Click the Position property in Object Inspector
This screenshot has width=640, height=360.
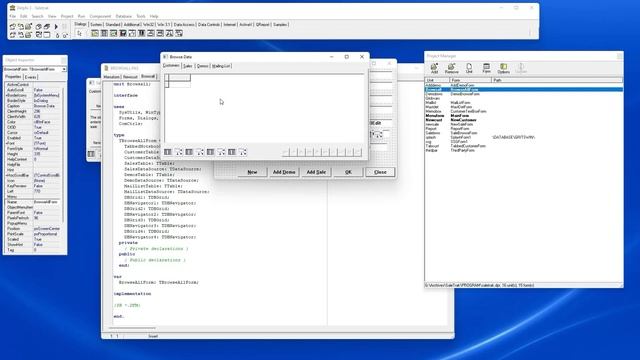33,229
